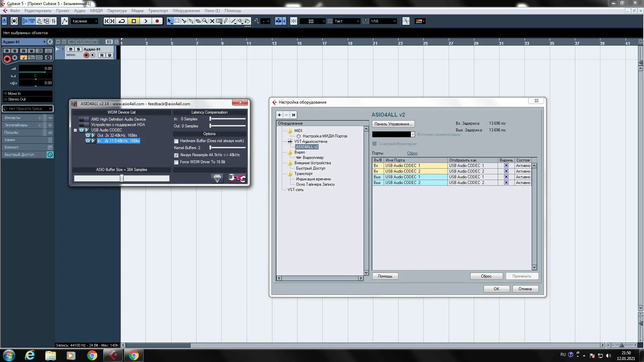Click the Stop transport button

(x=134, y=21)
